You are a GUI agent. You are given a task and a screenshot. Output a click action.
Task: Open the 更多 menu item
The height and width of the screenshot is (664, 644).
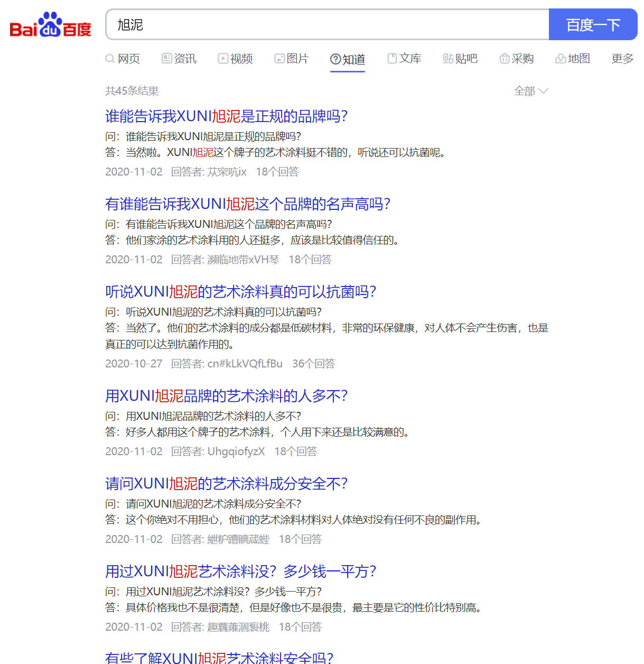pyautogui.click(x=622, y=59)
